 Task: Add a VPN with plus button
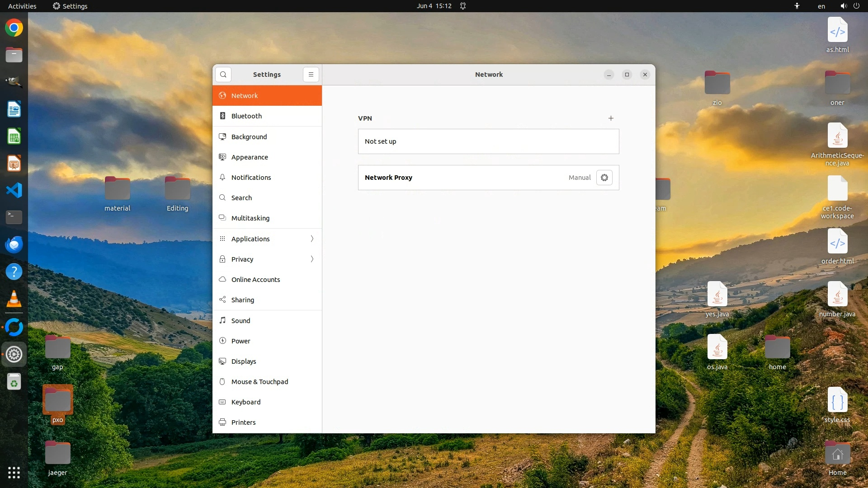click(x=611, y=118)
